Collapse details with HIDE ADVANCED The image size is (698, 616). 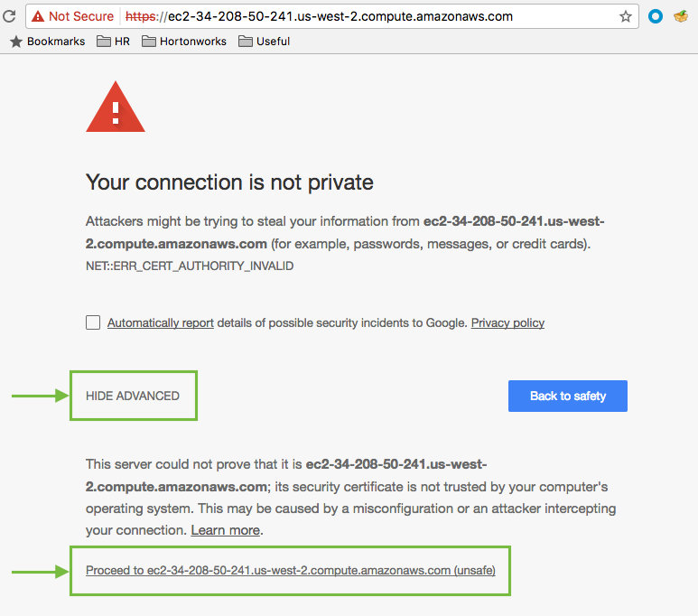coord(133,396)
